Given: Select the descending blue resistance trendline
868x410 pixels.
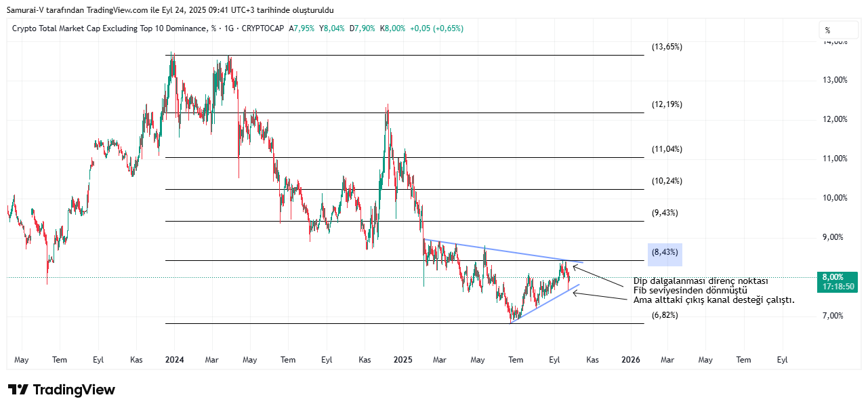Looking at the screenshot, I should click(x=501, y=250).
